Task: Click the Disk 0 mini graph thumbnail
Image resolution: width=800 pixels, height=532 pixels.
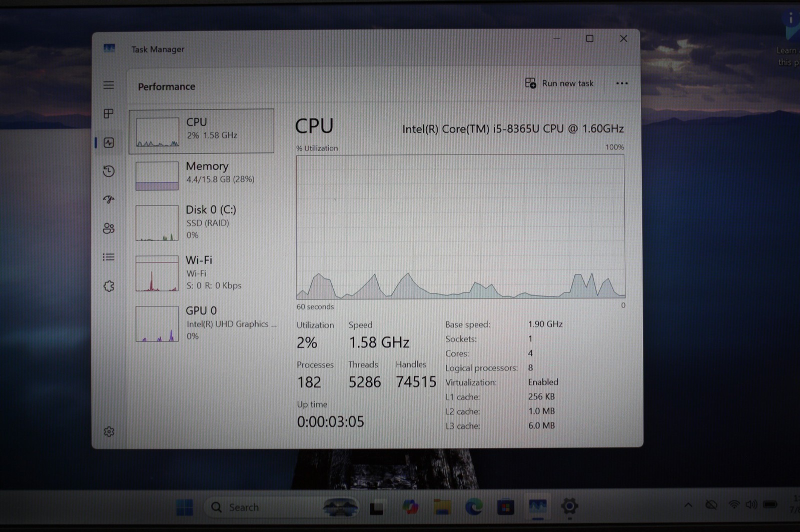Action: [x=157, y=223]
